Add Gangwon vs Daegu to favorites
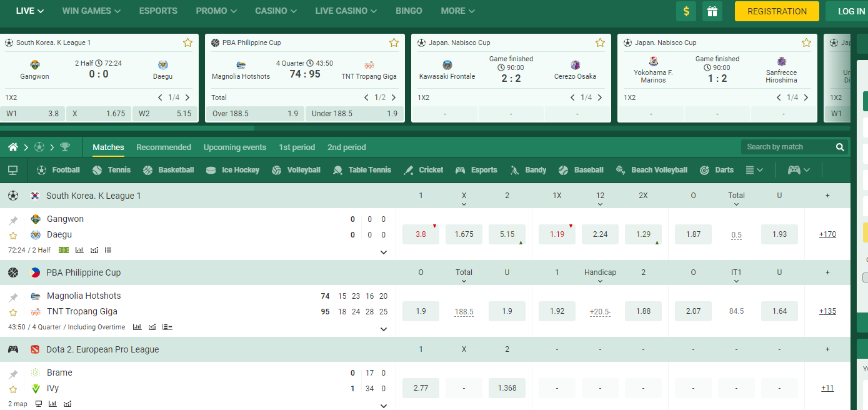This screenshot has height=410, width=868. tap(13, 236)
